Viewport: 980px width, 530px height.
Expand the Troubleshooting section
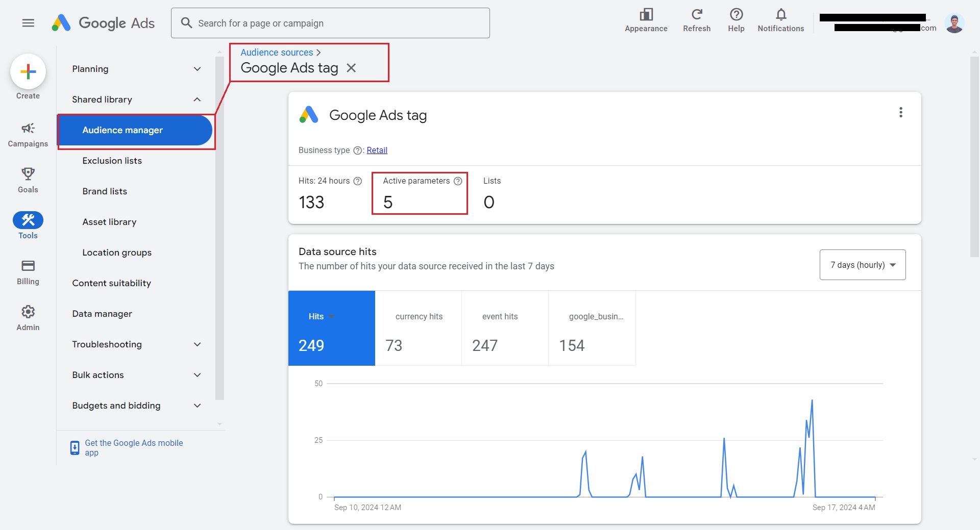pos(197,344)
